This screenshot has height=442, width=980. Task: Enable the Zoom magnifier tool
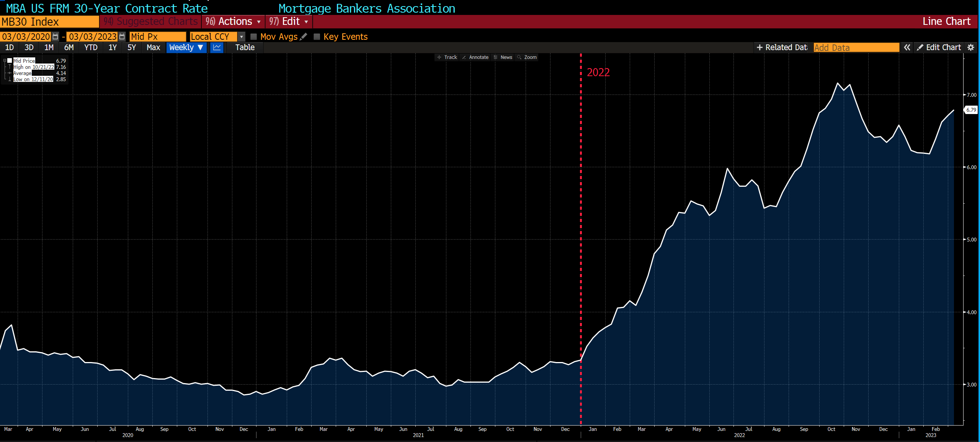(527, 57)
